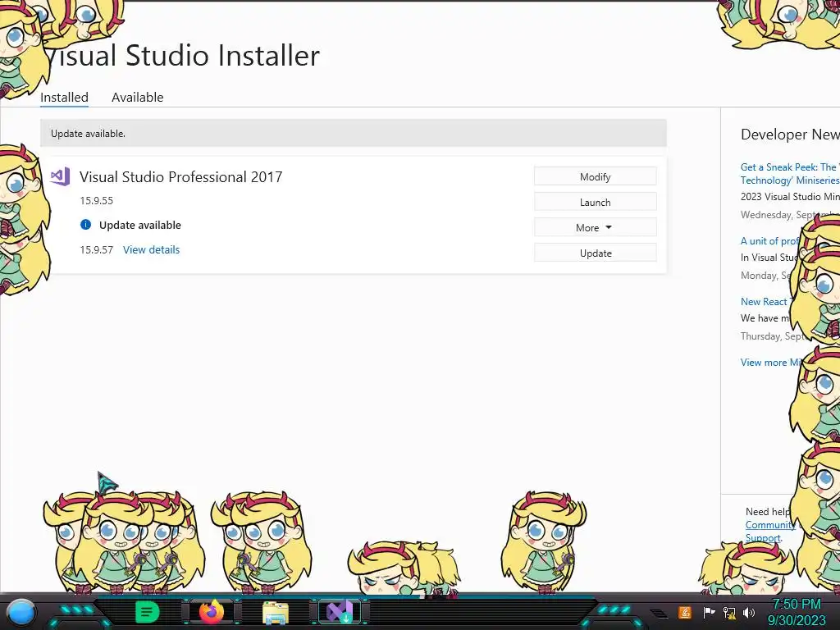The image size is (840, 630).
Task: Open the Support help link
Action: pyautogui.click(x=764, y=538)
